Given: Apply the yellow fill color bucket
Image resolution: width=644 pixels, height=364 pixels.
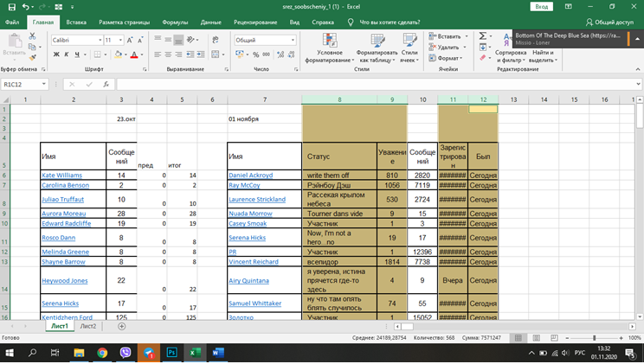Looking at the screenshot, I should click(x=118, y=54).
